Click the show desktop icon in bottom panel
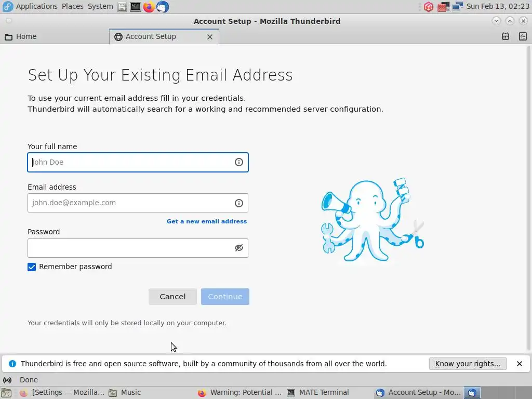Screen dimensions: 532x399 6,393
